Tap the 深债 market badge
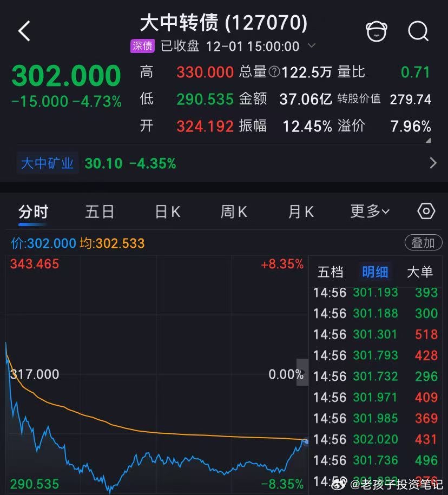 click(x=142, y=46)
